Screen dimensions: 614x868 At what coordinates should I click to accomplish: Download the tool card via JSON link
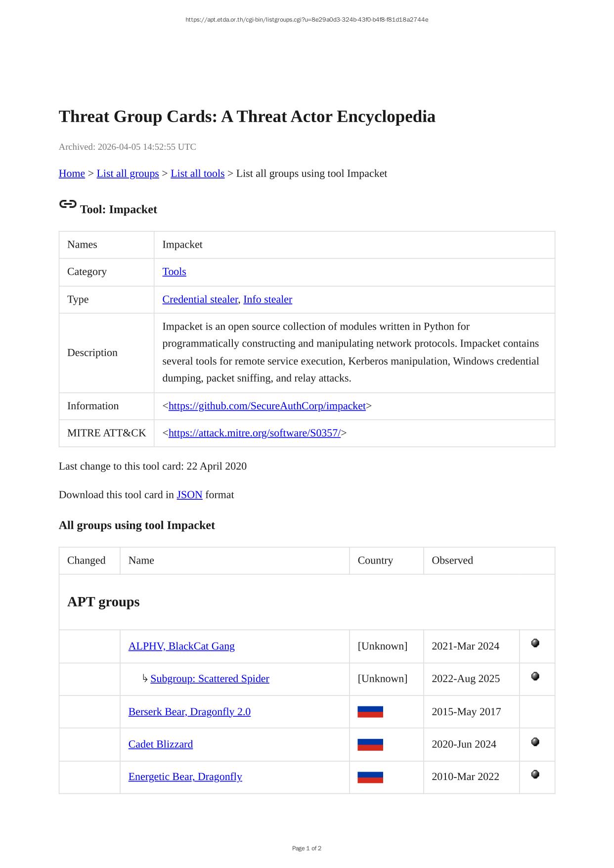click(x=189, y=495)
